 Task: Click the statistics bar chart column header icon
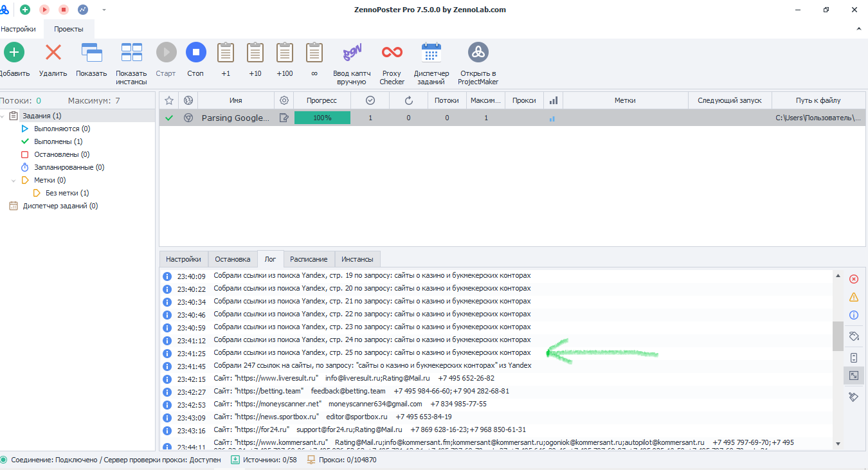point(553,100)
